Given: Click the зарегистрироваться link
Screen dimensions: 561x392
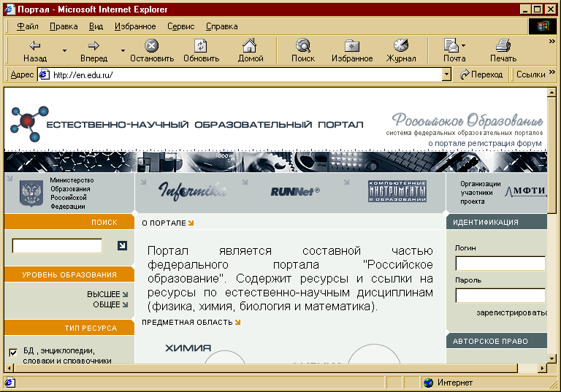Looking at the screenshot, I should (x=511, y=313).
